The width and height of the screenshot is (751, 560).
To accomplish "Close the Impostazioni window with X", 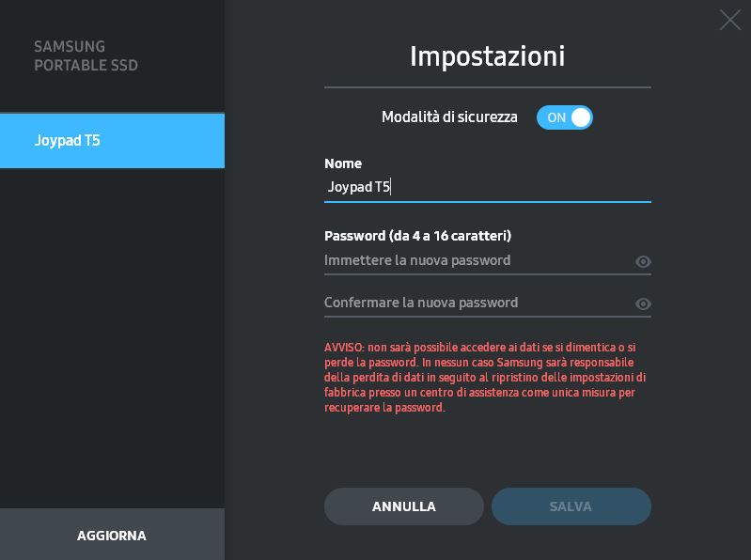I will click(x=730, y=20).
